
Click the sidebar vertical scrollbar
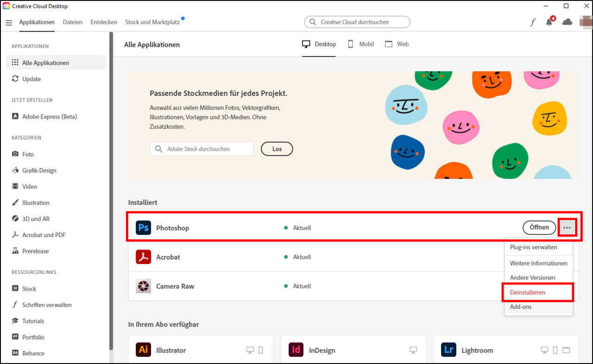[x=111, y=185]
